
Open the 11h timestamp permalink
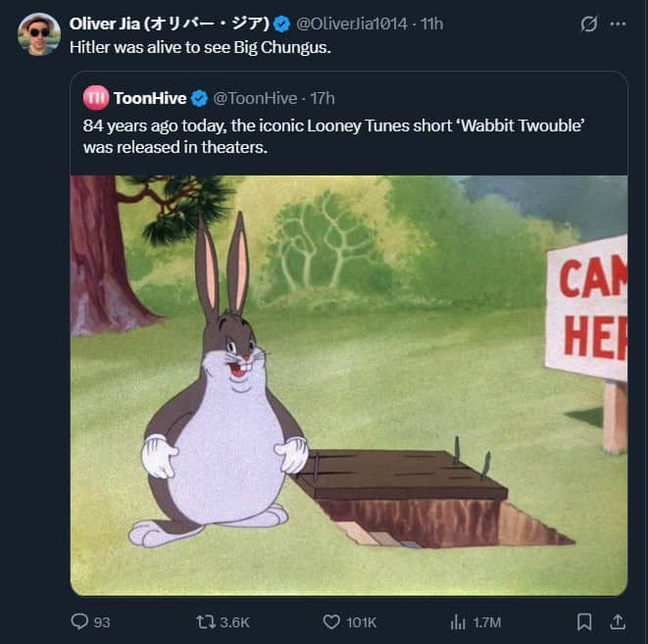[x=431, y=24]
